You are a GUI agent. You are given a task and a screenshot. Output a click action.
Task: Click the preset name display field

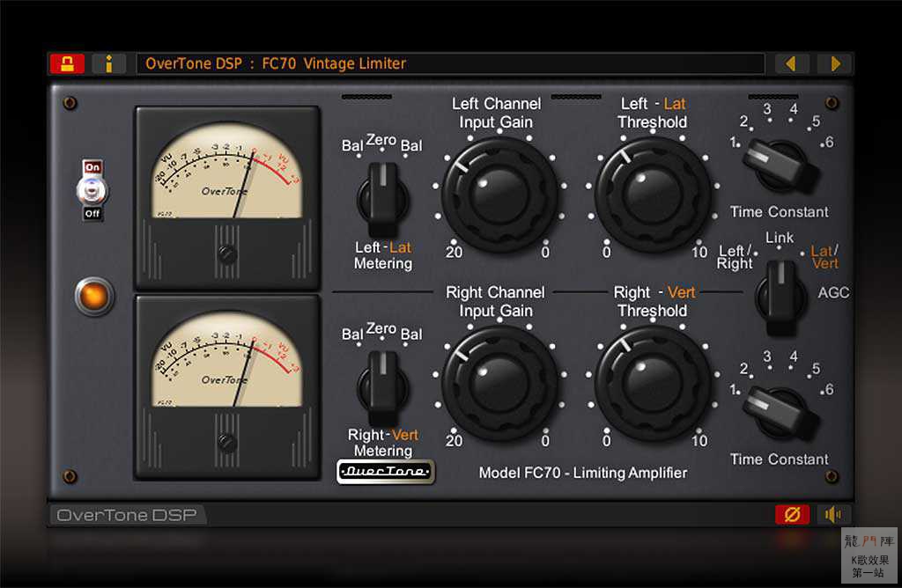click(x=450, y=63)
